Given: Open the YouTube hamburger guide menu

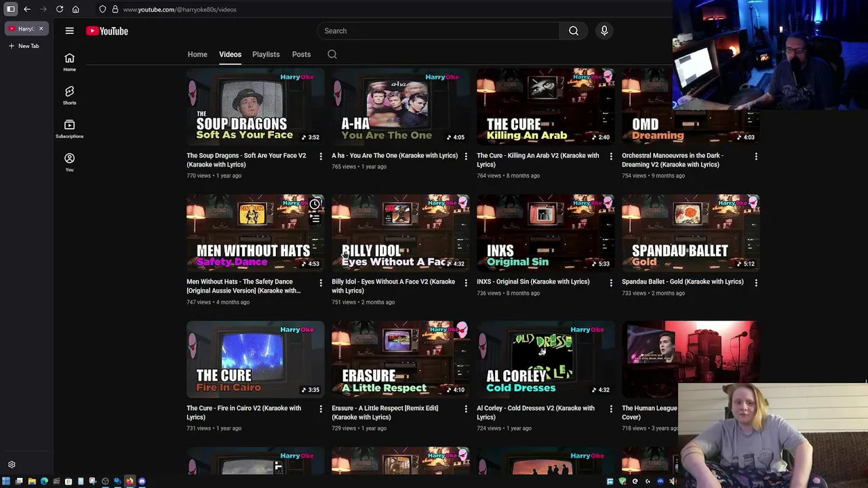Looking at the screenshot, I should tap(69, 30).
